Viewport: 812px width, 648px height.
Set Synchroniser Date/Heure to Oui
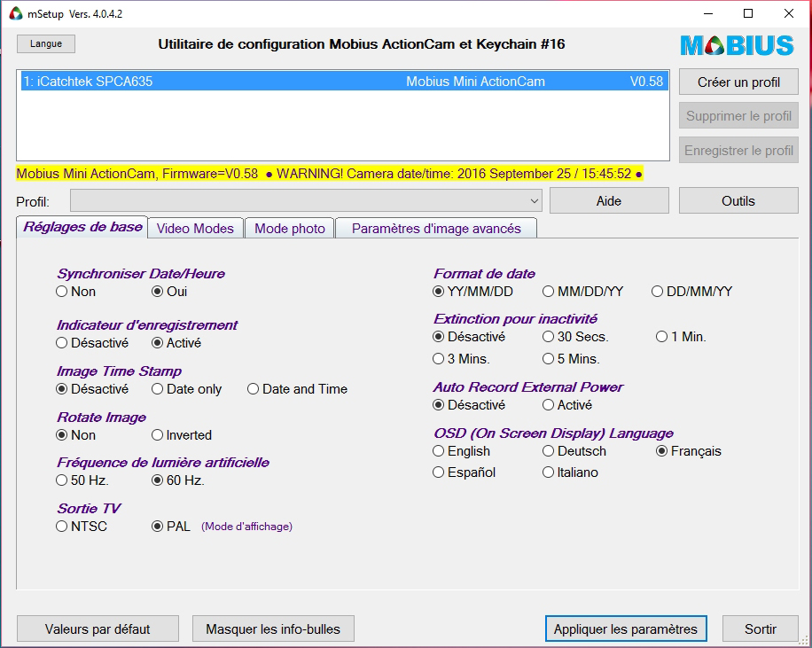[x=169, y=292]
